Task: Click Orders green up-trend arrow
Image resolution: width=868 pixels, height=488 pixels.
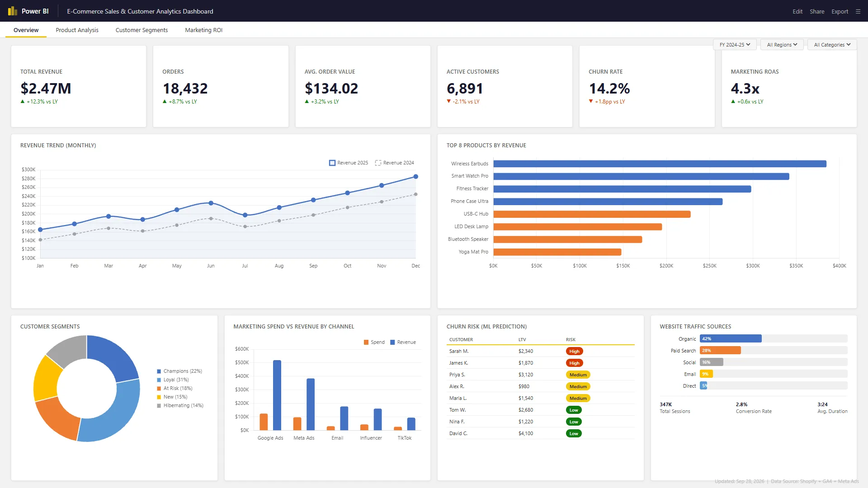Action: (x=165, y=102)
